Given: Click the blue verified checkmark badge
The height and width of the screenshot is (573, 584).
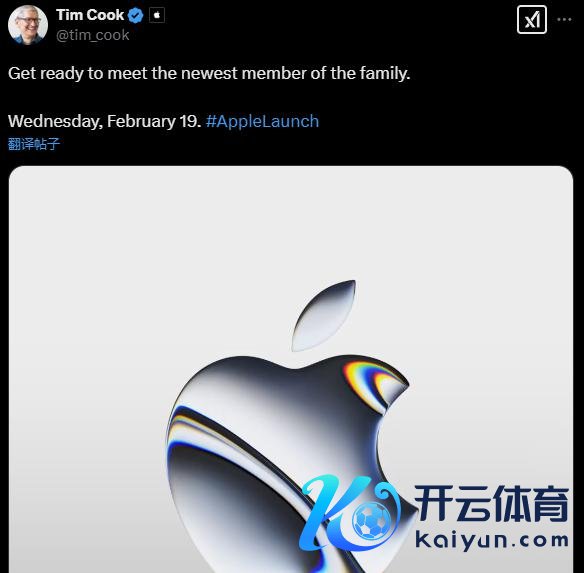Looking at the screenshot, I should point(135,16).
